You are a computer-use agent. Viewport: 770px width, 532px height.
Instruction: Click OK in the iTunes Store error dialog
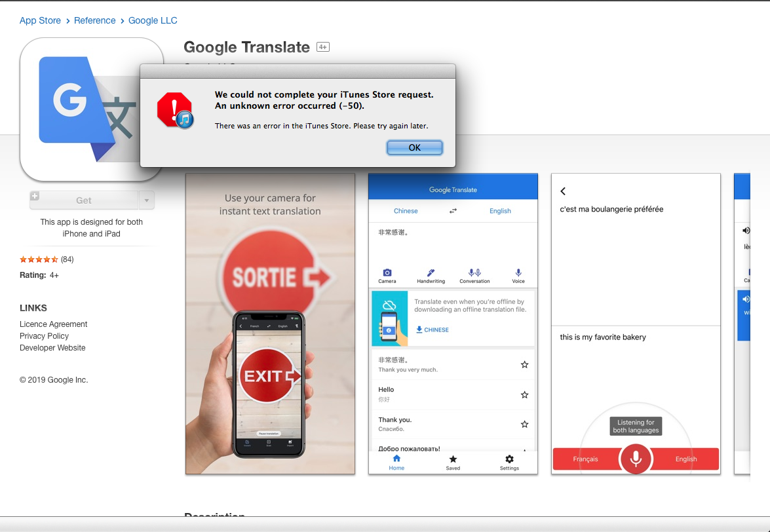tap(414, 147)
